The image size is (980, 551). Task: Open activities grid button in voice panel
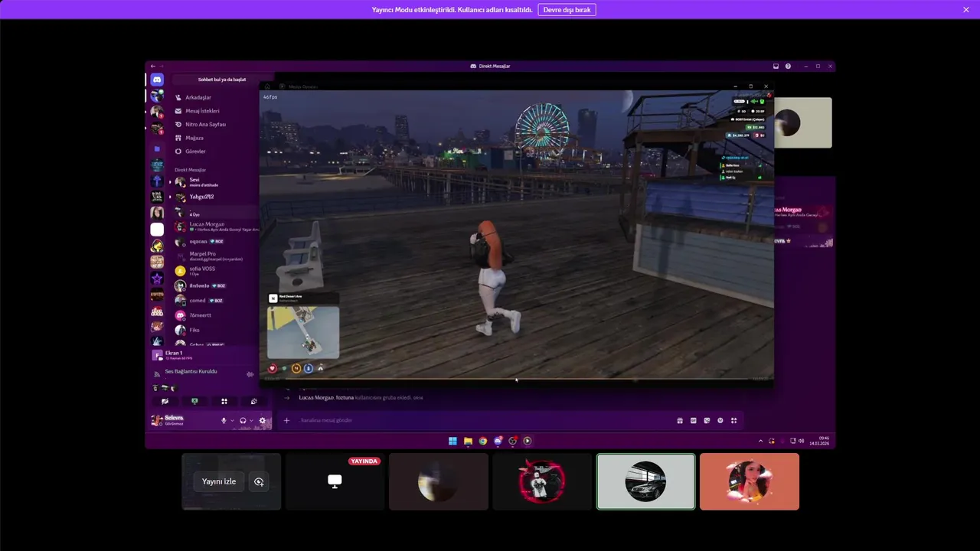[224, 401]
